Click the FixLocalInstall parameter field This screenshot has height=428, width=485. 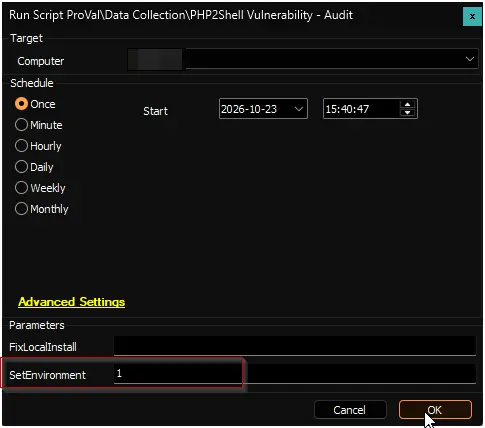click(295, 346)
